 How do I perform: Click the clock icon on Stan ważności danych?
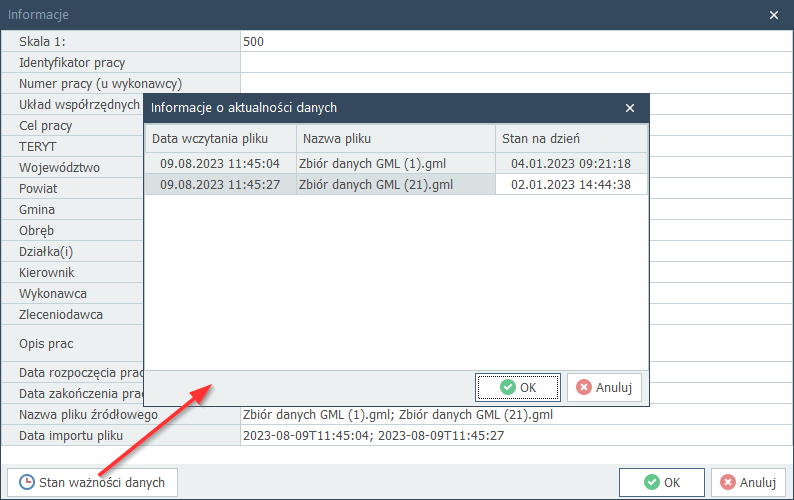(x=28, y=482)
